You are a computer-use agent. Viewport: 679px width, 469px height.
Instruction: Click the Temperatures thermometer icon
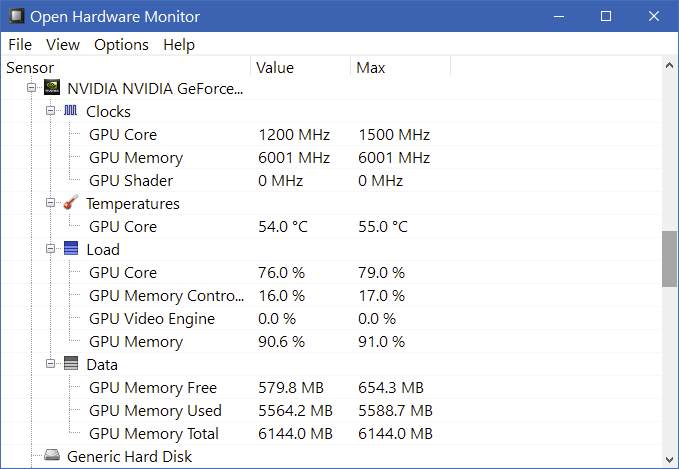71,202
